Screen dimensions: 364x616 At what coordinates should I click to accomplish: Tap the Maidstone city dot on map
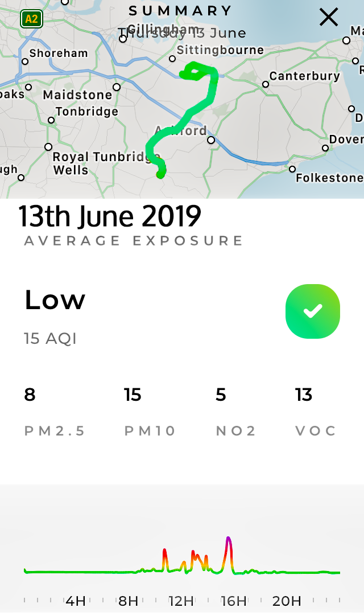pyautogui.click(x=117, y=87)
